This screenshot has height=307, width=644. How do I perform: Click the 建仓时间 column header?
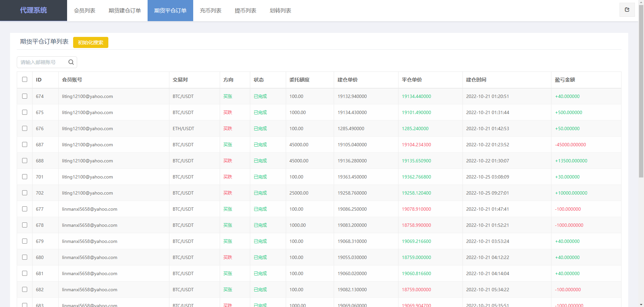pos(476,80)
